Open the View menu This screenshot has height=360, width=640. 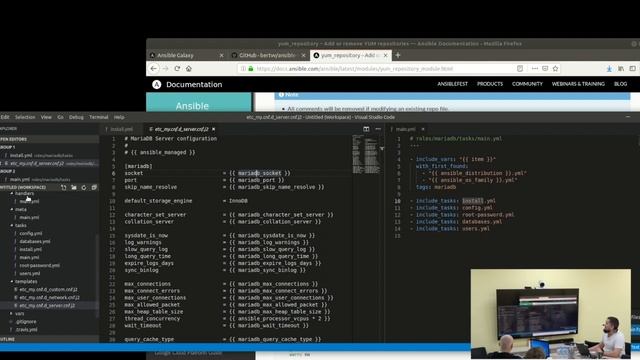pyautogui.click(x=46, y=117)
